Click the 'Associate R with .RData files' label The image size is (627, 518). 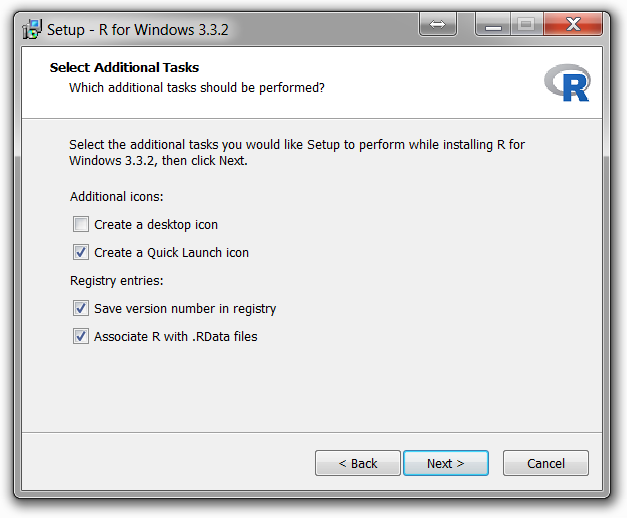click(176, 337)
